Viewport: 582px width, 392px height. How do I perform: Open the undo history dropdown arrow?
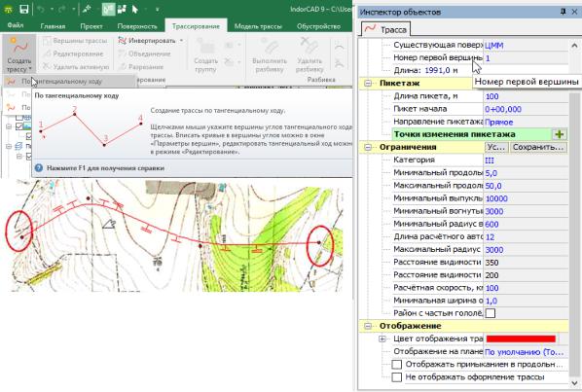pyautogui.click(x=52, y=10)
